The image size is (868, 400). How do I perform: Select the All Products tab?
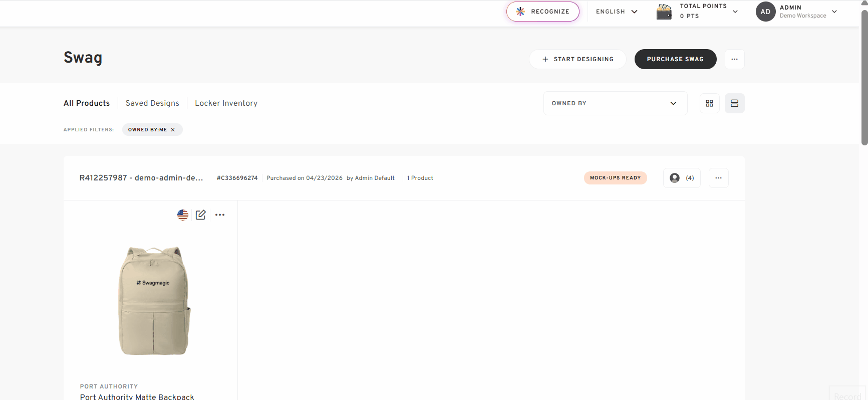click(87, 103)
